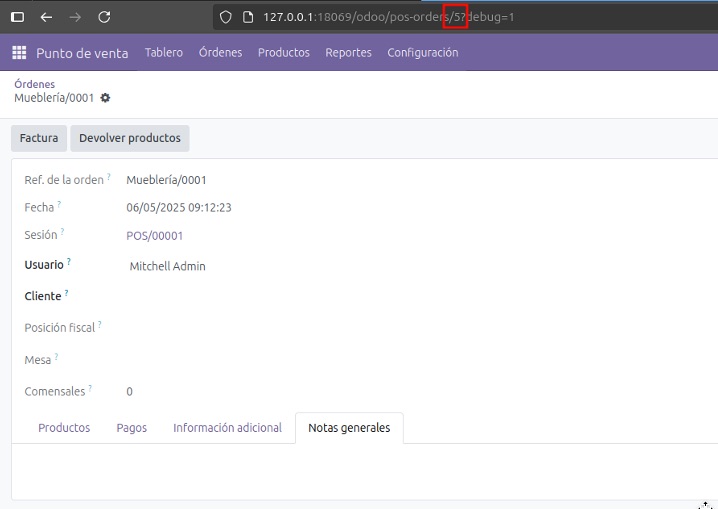The height and width of the screenshot is (509, 718).
Task: Open the Odoo apps grid menu
Action: point(19,53)
